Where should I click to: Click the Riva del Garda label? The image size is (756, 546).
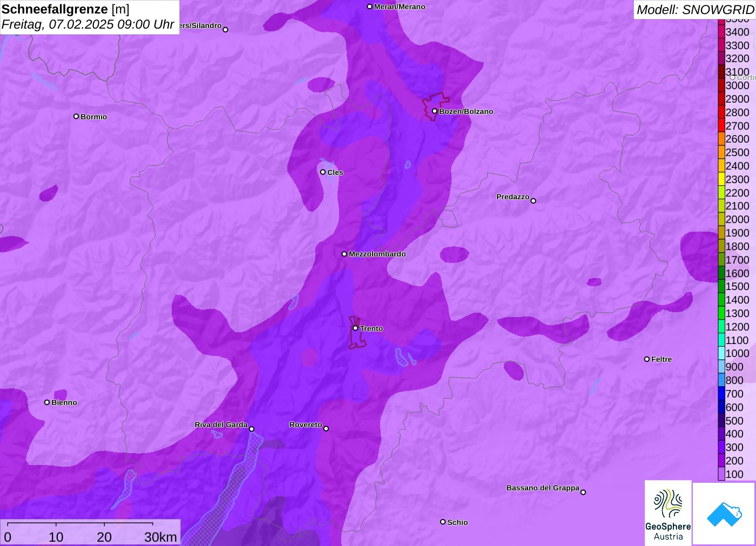click(221, 424)
